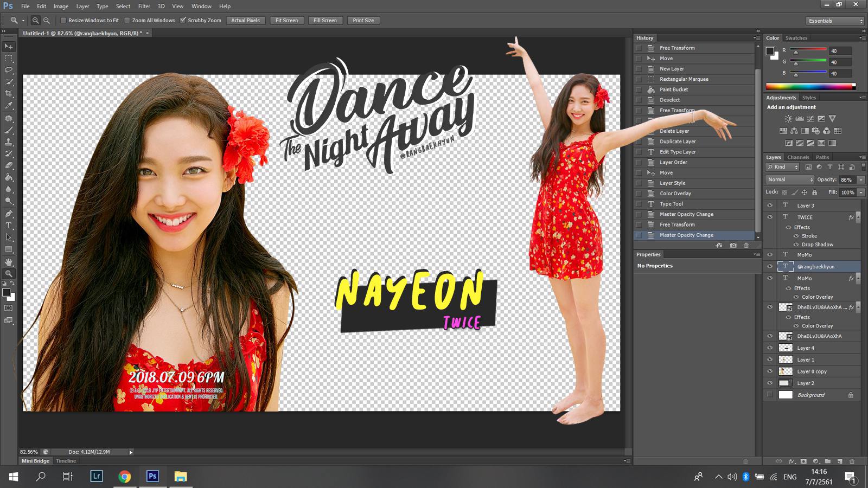This screenshot has height=488, width=868.
Task: Open the Layers panel flyout menu
Action: coord(863,157)
